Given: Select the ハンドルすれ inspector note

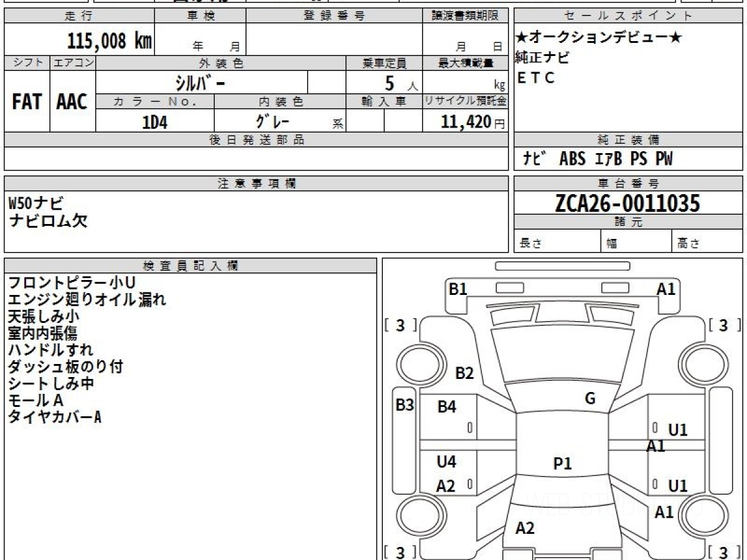Looking at the screenshot, I should [x=50, y=350].
